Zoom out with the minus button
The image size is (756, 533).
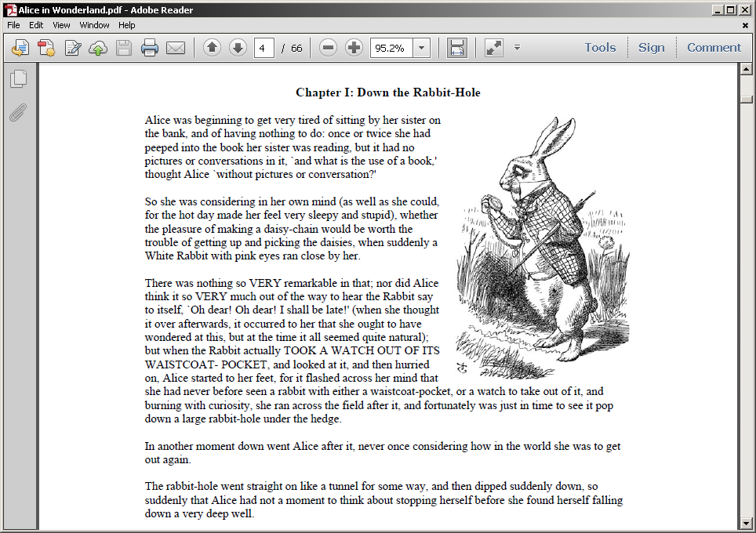328,47
